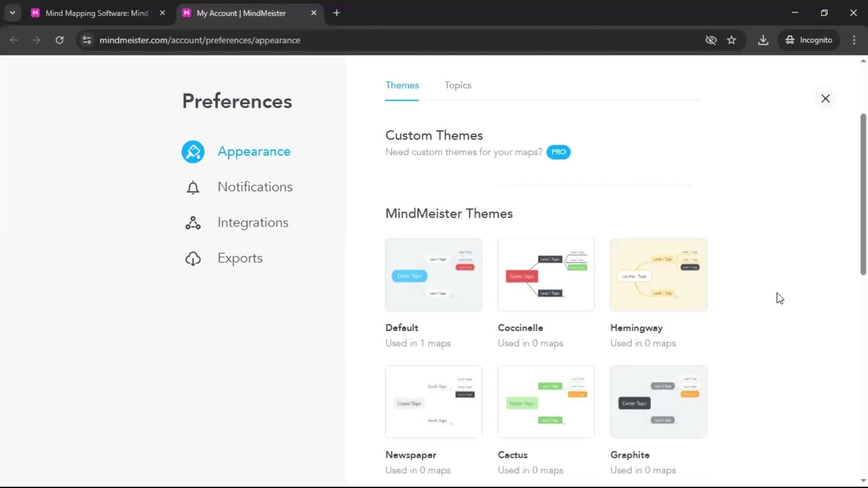868x488 pixels.
Task: Switch to the Topics tab
Action: click(458, 85)
